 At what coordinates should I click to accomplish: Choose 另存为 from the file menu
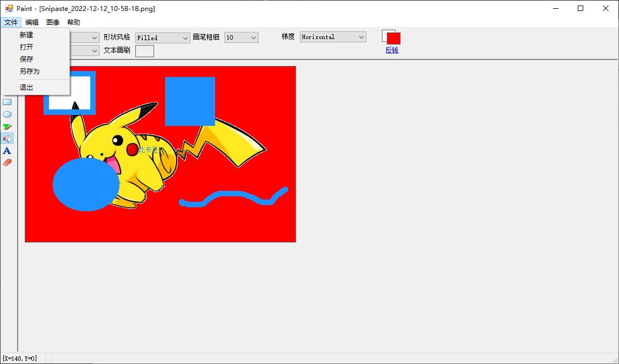tap(36, 71)
